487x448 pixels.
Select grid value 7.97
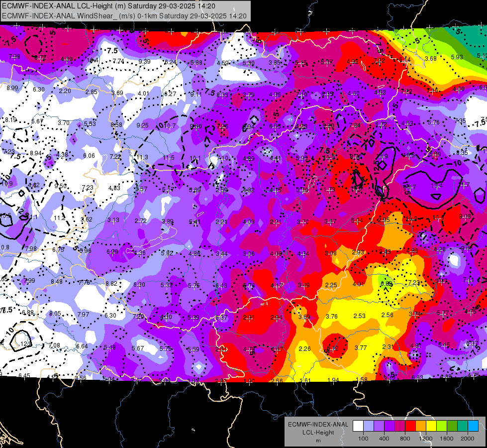tap(83, 315)
